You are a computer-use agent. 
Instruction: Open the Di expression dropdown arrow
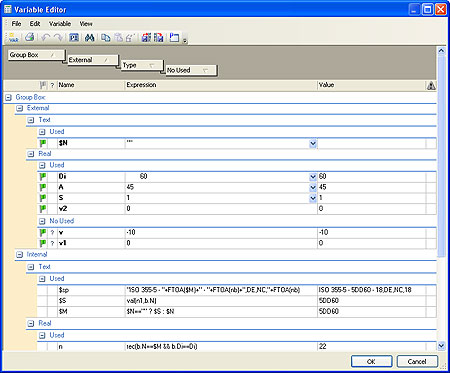pyautogui.click(x=313, y=177)
